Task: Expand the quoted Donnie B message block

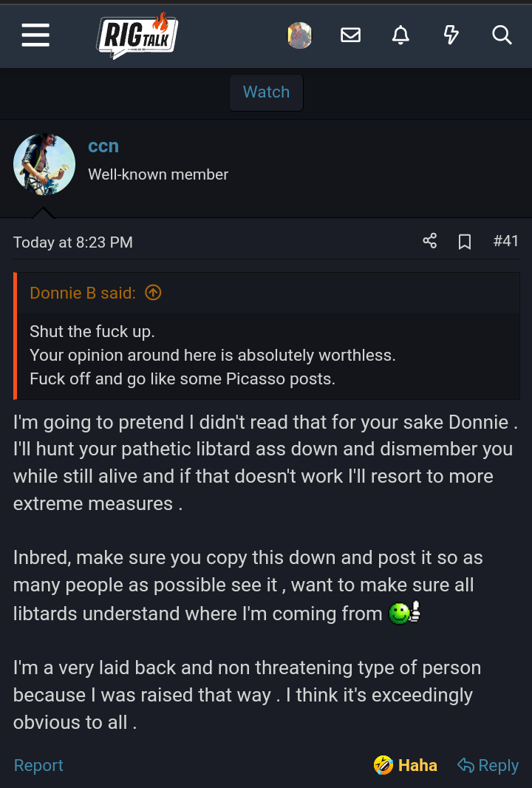Action: (x=266, y=355)
